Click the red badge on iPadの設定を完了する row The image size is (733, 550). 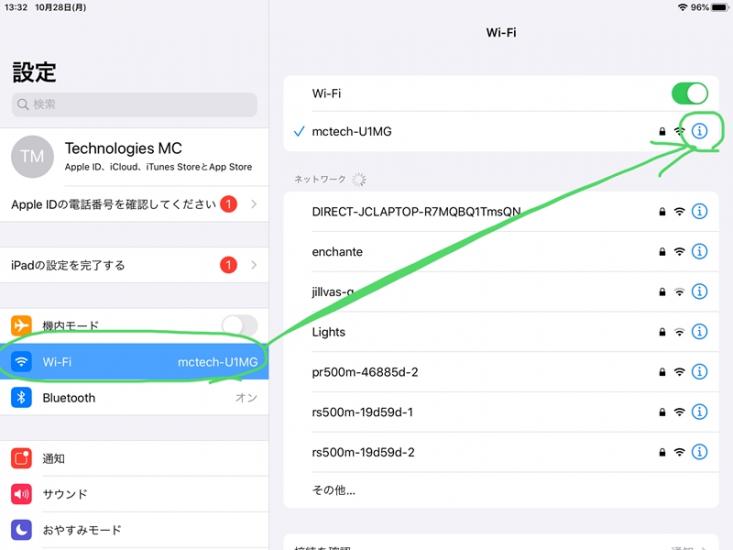coord(229,265)
